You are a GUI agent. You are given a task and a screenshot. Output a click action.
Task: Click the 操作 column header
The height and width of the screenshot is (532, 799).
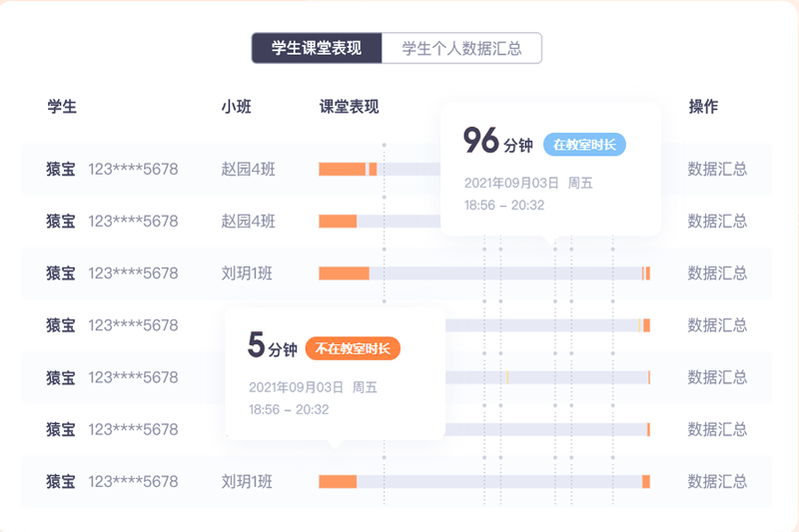coord(703,107)
